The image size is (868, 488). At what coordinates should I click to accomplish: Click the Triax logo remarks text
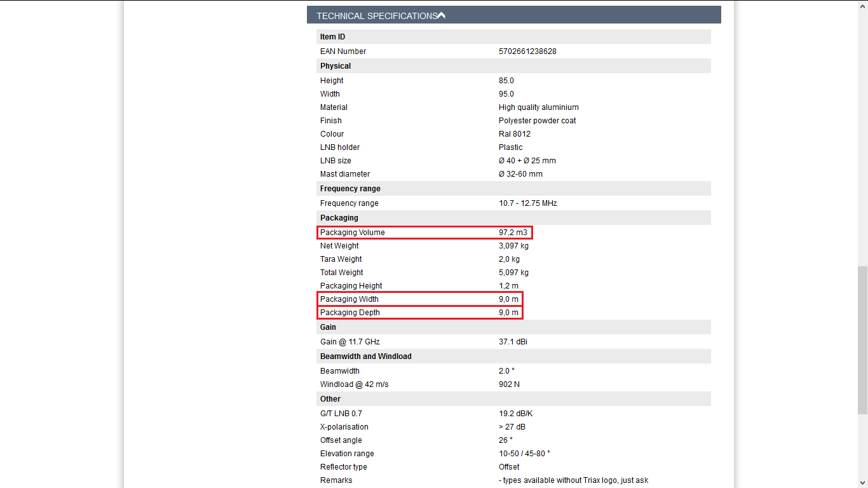pos(574,480)
